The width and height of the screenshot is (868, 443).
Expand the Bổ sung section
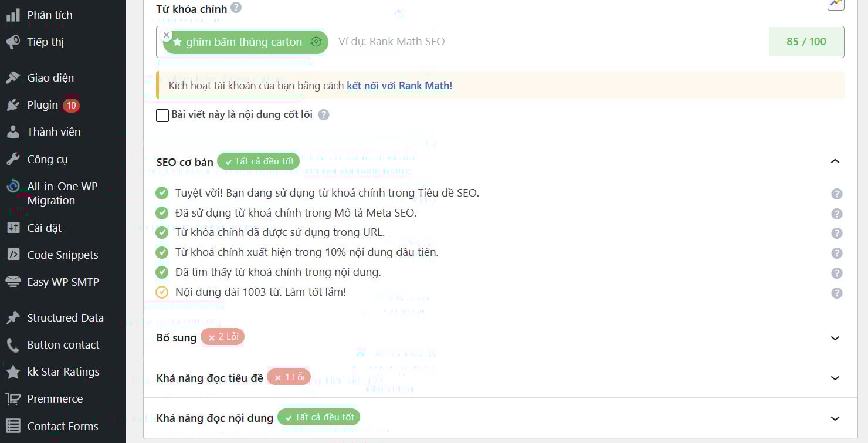(835, 338)
